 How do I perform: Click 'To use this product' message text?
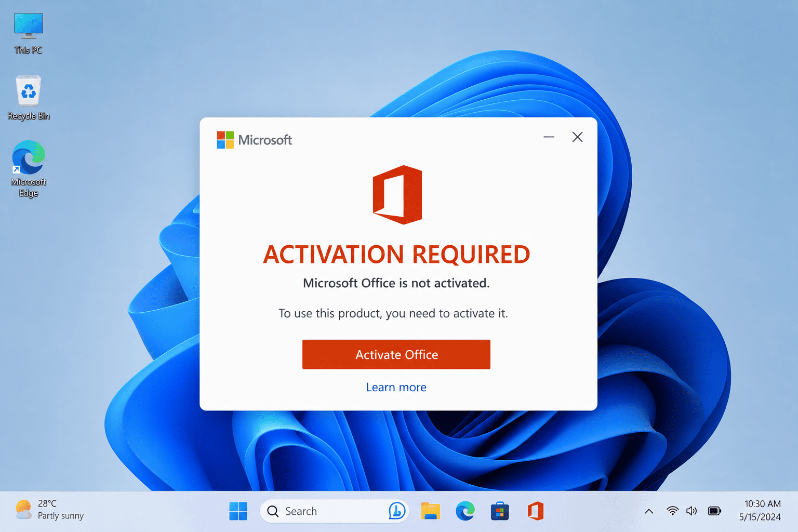[393, 313]
